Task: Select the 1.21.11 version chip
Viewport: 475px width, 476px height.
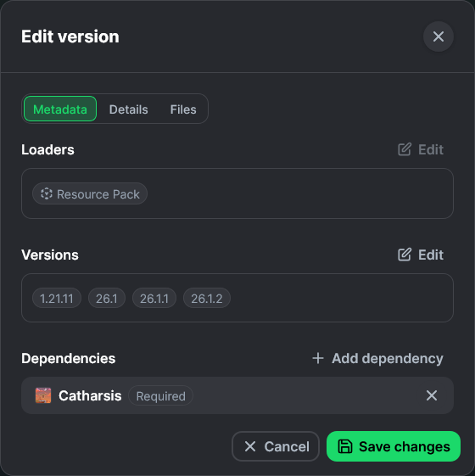Action: tap(57, 298)
